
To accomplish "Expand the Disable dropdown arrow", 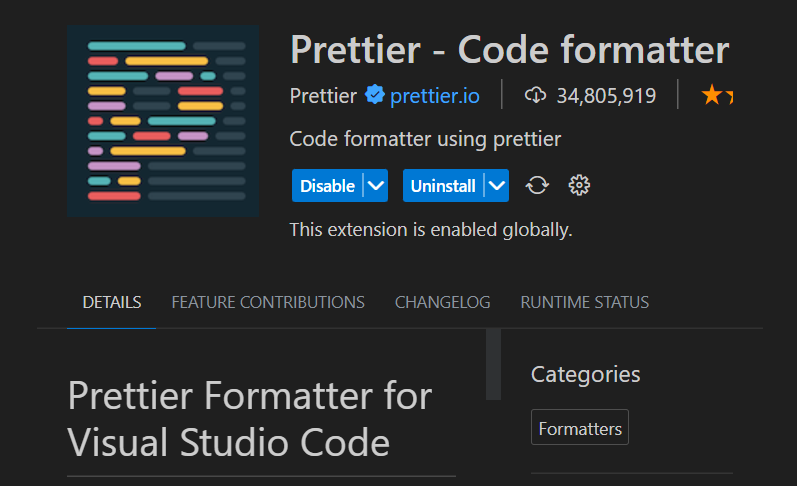I will (x=376, y=186).
